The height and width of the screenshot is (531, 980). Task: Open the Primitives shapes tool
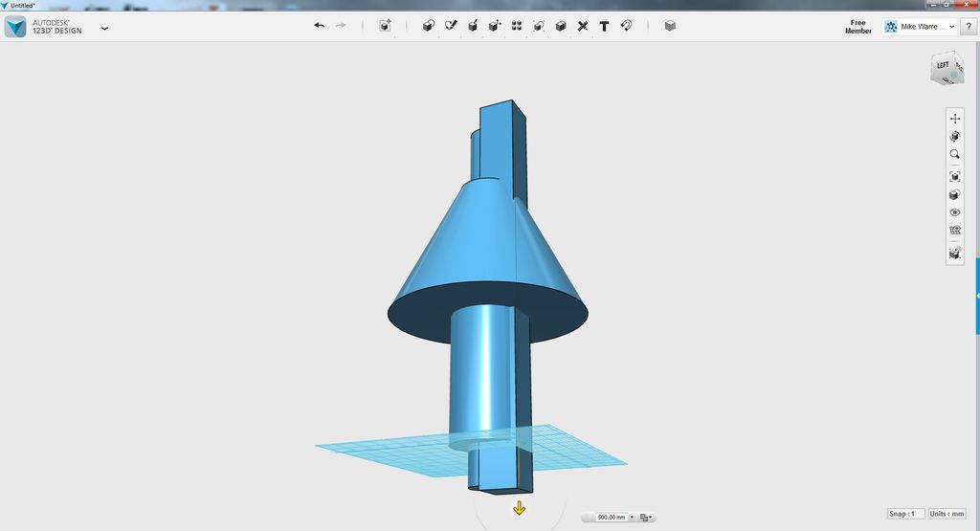pos(428,26)
